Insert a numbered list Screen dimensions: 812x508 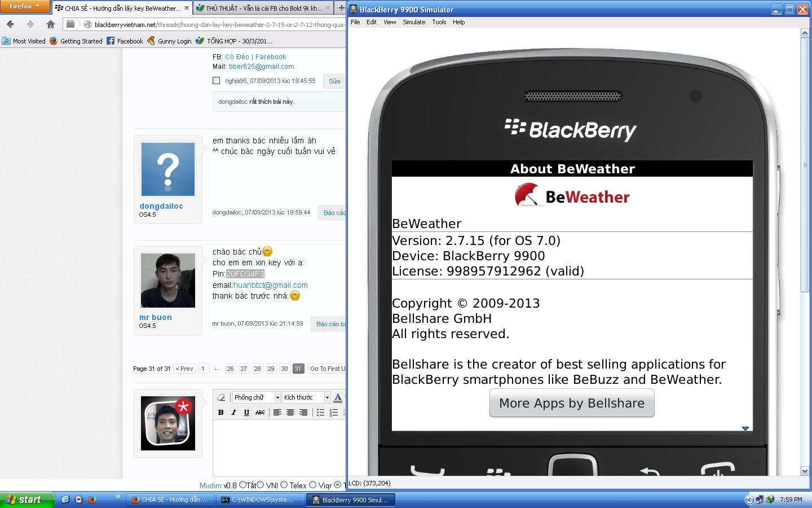333,413
